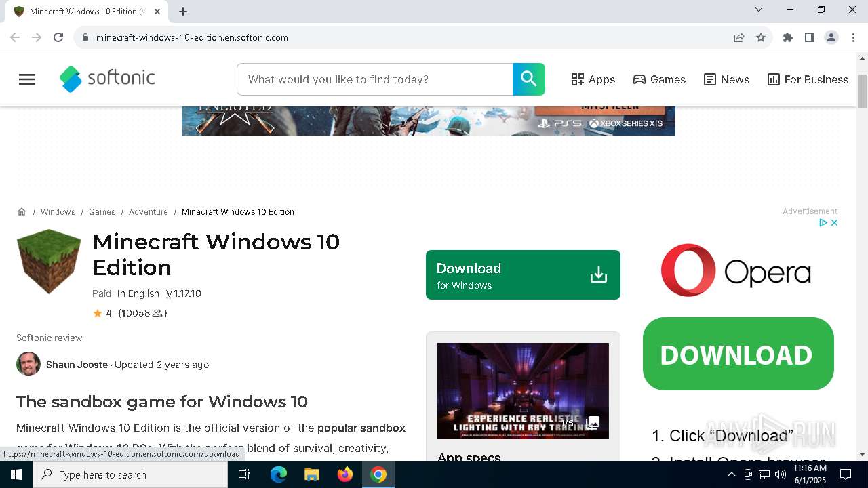Open File Explorer from taskbar
Image resolution: width=868 pixels, height=488 pixels.
[311, 474]
